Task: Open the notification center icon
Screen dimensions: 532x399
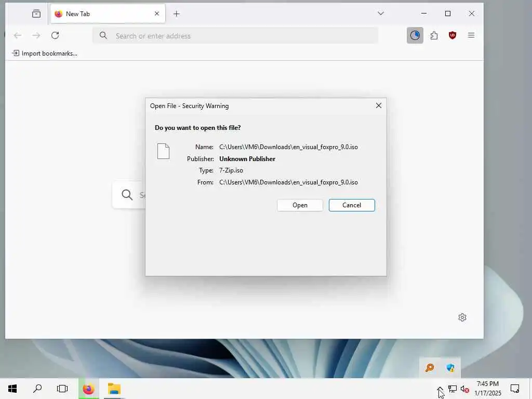Action: [515, 389]
